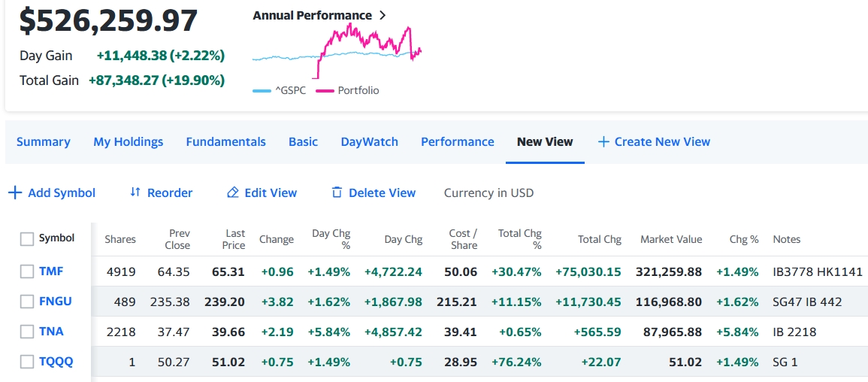The image size is (868, 382).
Task: Check the TQQQ row checkbox
Action: click(x=27, y=362)
